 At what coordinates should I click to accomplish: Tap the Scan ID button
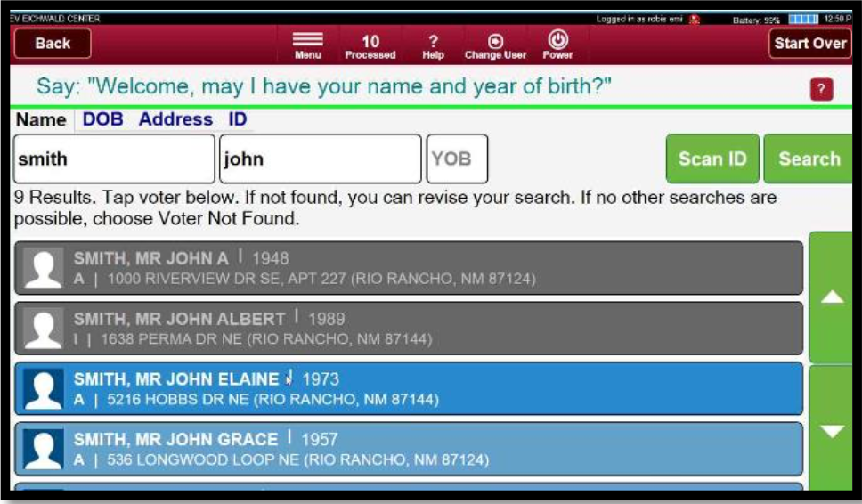712,159
